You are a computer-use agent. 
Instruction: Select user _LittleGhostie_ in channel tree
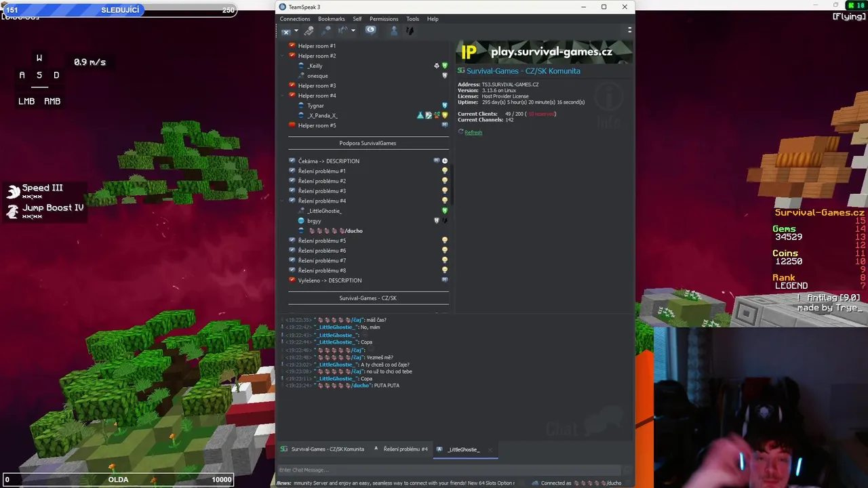tap(324, 211)
